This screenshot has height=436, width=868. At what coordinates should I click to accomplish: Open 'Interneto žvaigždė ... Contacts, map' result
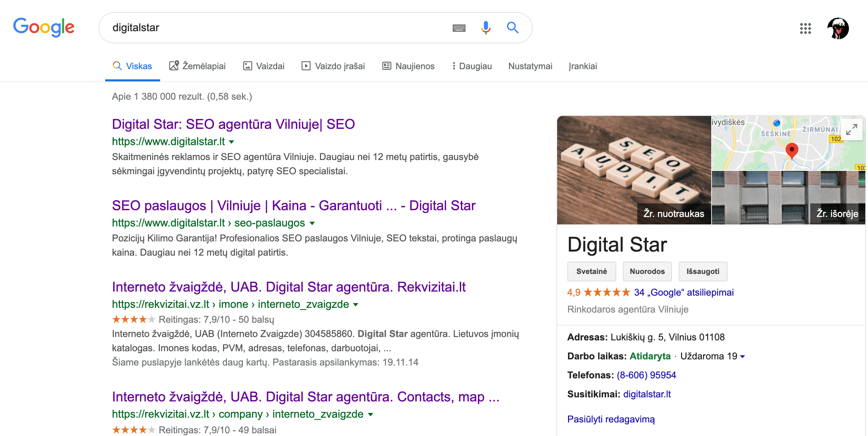pyautogui.click(x=306, y=397)
